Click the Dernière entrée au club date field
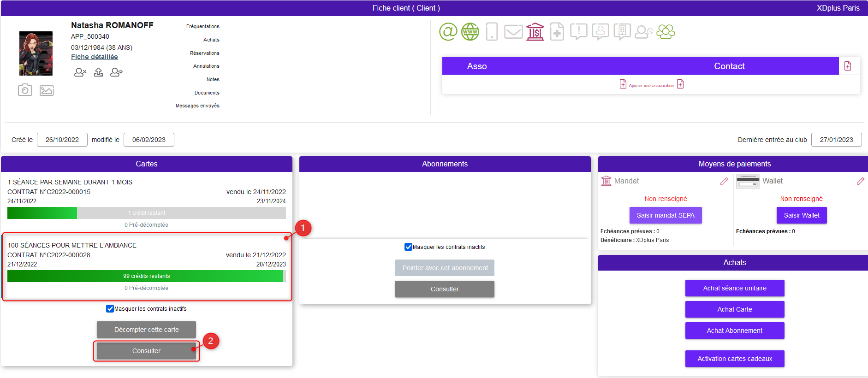Image resolution: width=868 pixels, height=378 pixels. (836, 140)
